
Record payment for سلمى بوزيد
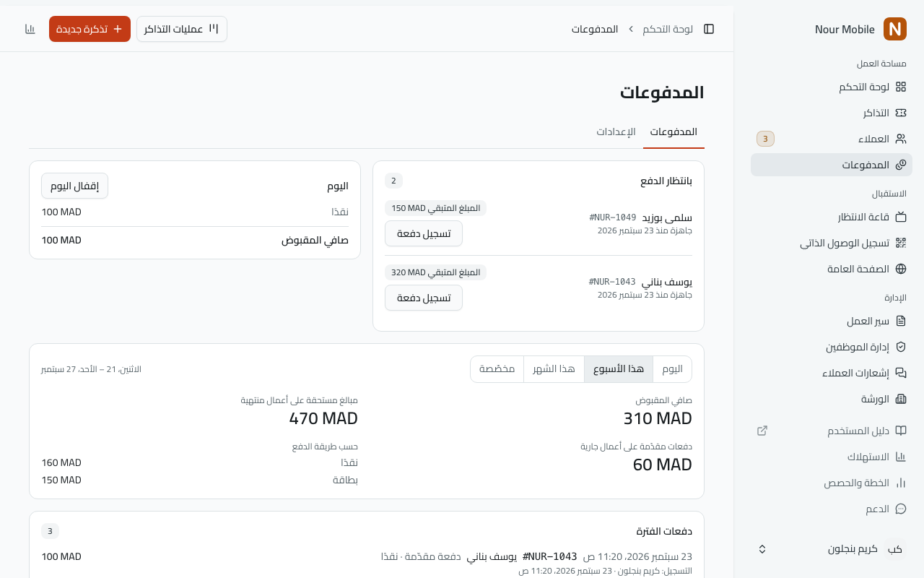(x=424, y=233)
